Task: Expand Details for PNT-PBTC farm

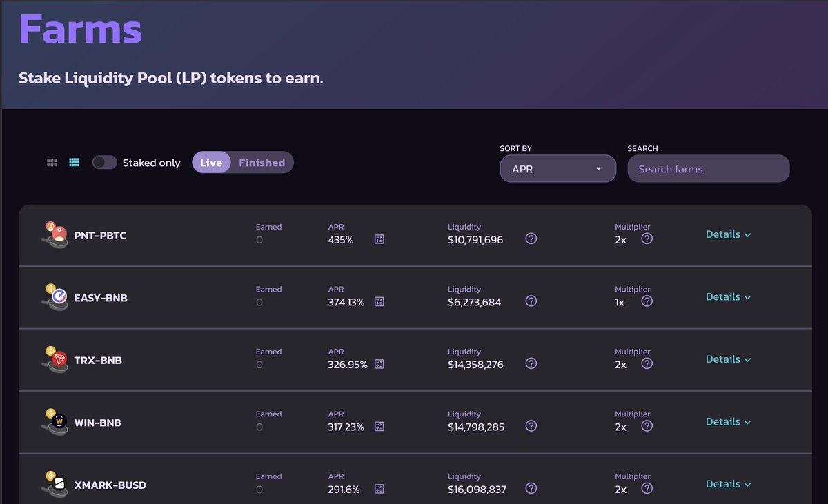Action: point(728,234)
